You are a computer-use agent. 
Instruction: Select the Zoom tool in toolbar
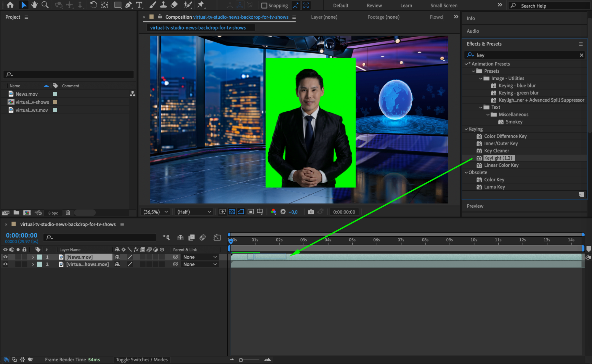coord(45,5)
